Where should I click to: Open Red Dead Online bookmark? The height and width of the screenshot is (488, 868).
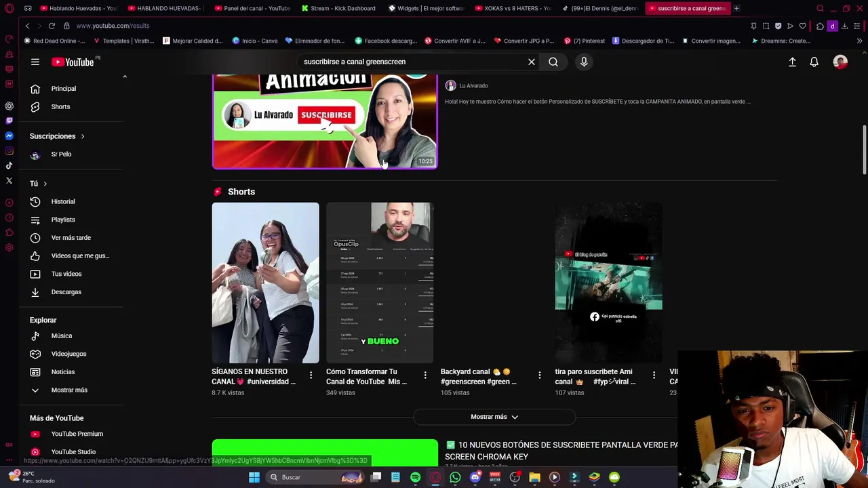(54, 41)
